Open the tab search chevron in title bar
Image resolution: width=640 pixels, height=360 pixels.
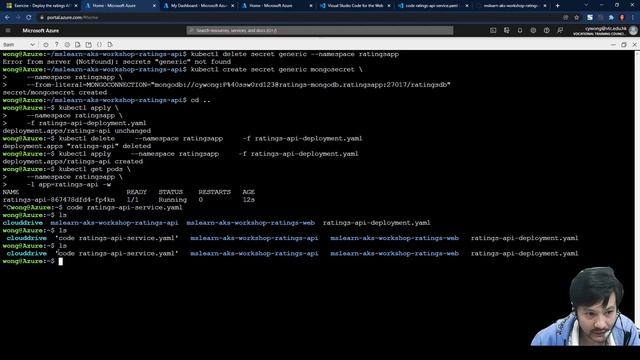(x=586, y=5)
